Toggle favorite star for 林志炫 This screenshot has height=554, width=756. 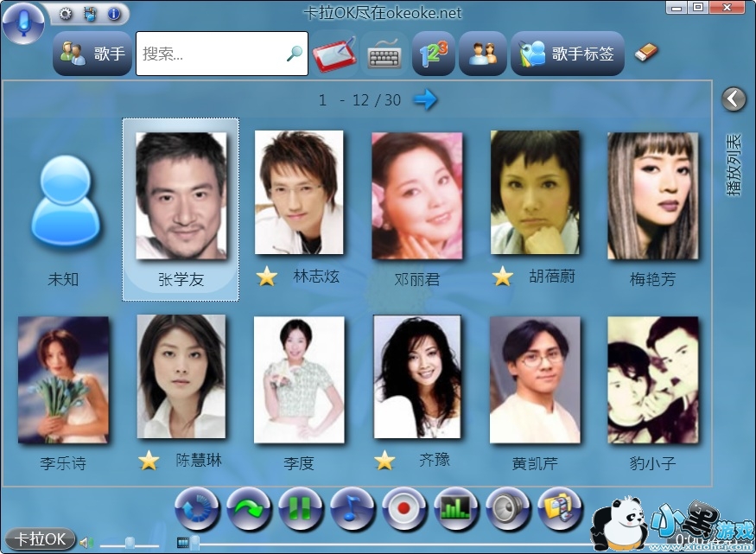click(x=267, y=277)
